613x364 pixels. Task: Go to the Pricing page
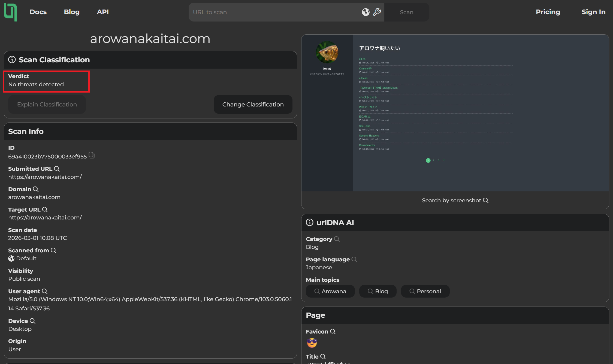[x=548, y=12]
